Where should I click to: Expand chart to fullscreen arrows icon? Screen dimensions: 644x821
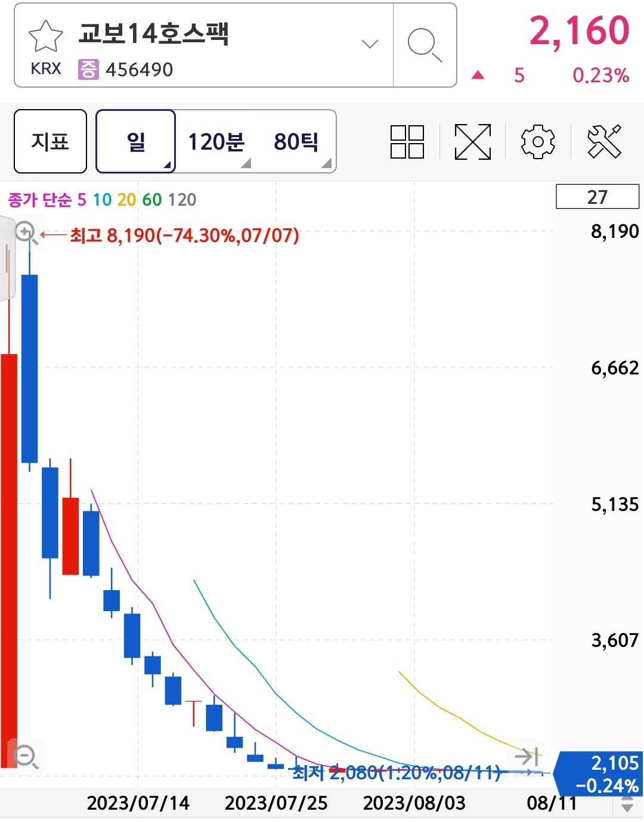click(x=473, y=142)
